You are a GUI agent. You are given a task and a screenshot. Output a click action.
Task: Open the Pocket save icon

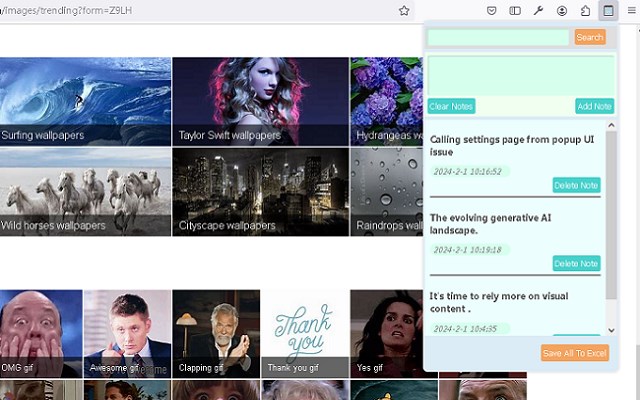(491, 11)
